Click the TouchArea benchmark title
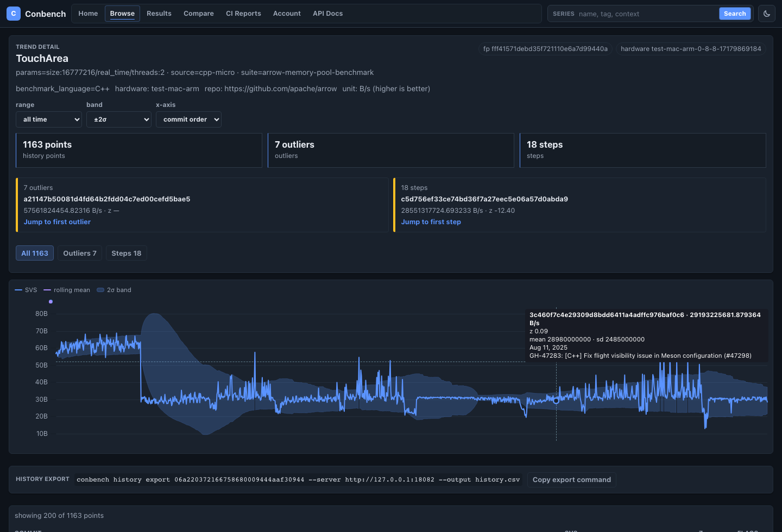The image size is (782, 532). coord(42,59)
